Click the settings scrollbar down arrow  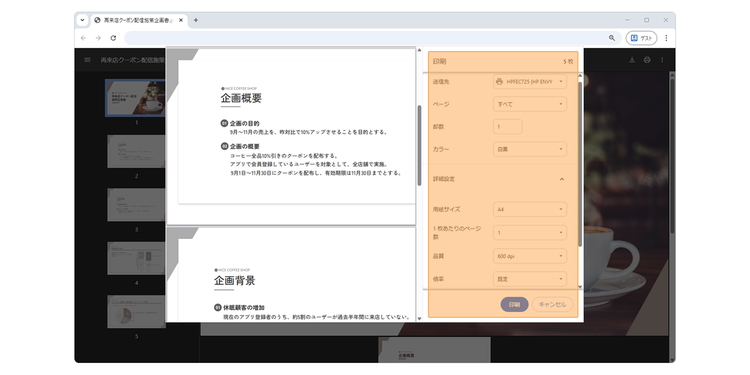(580, 287)
